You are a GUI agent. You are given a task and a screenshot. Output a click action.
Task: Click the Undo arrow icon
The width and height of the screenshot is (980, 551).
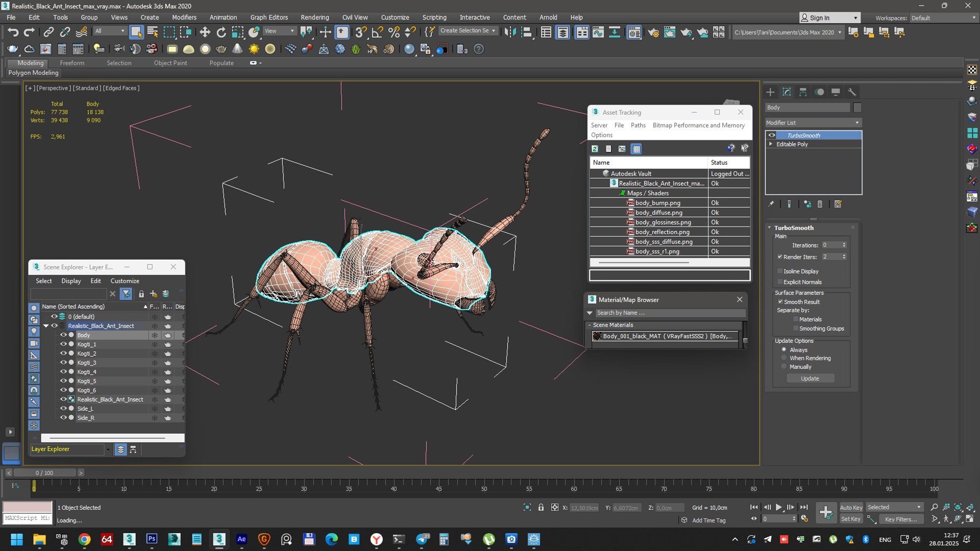tap(13, 33)
